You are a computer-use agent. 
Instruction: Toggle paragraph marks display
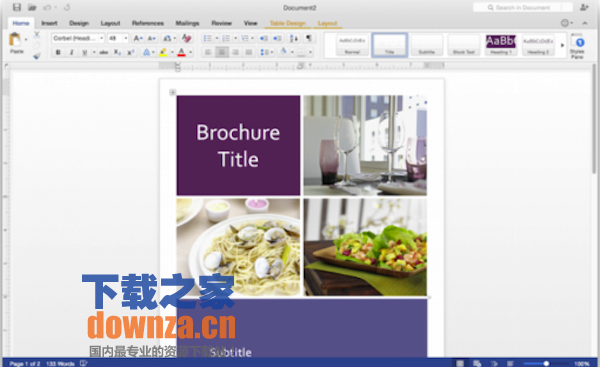(x=308, y=38)
